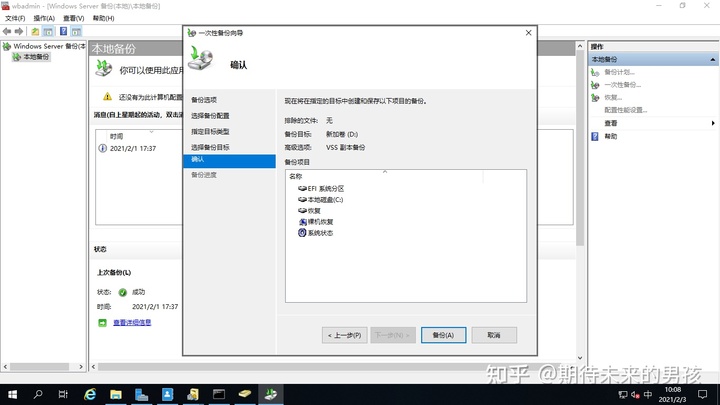
Task: Click the Up one level folder icon
Action: [35, 31]
